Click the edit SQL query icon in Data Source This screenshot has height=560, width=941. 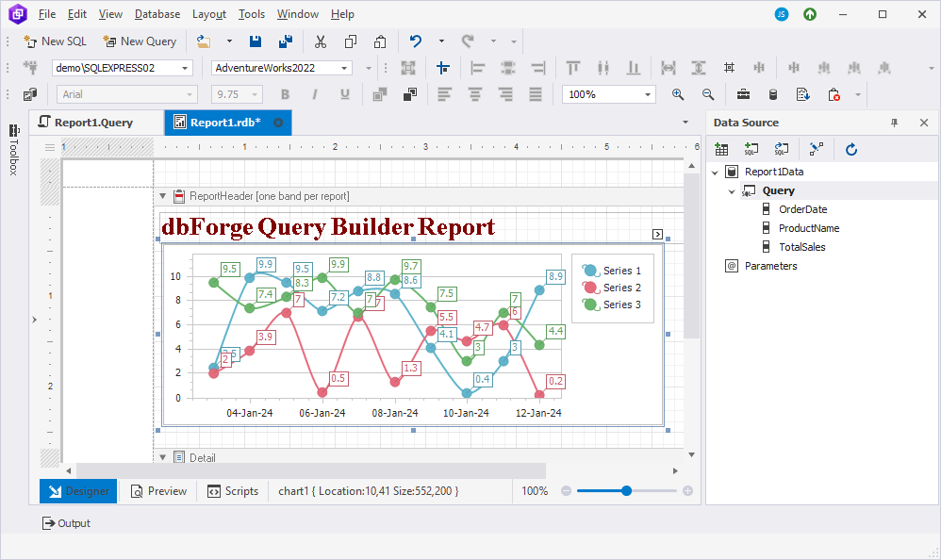coord(781,150)
